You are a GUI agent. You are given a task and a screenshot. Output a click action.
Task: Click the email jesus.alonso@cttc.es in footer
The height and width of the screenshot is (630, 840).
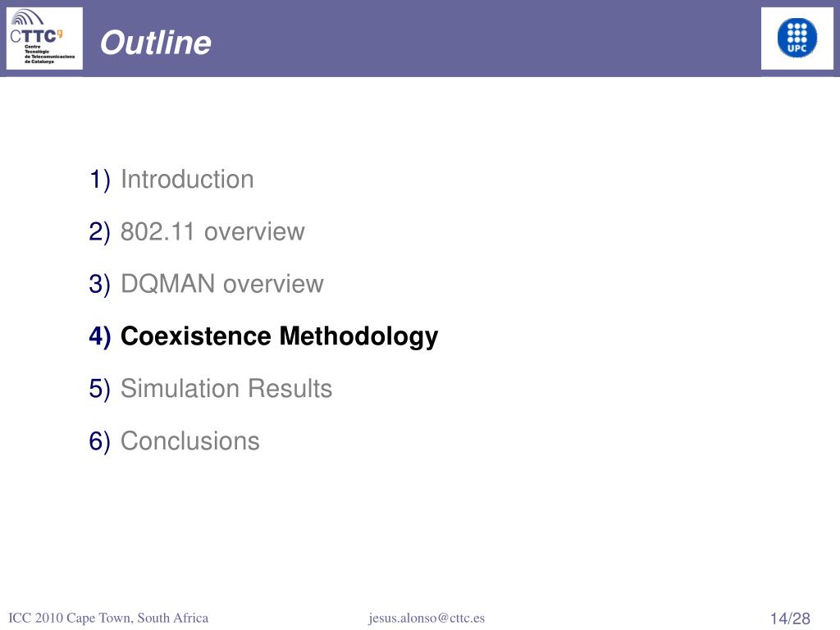(427, 618)
